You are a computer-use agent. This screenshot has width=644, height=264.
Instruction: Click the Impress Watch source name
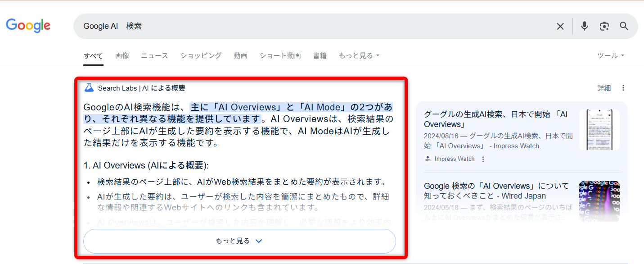[x=455, y=159]
